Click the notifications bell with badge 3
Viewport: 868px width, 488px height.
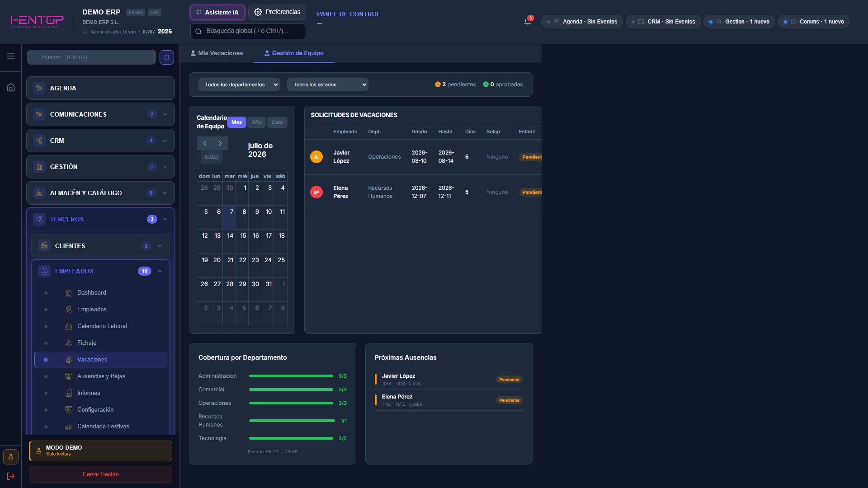coord(527,21)
